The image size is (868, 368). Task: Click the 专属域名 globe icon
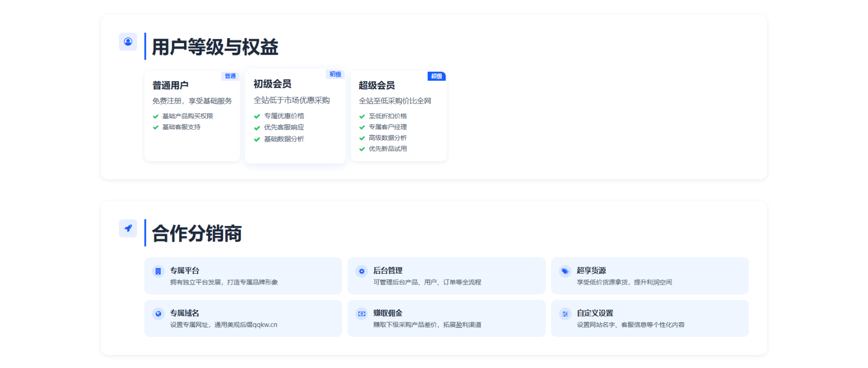pos(158,314)
